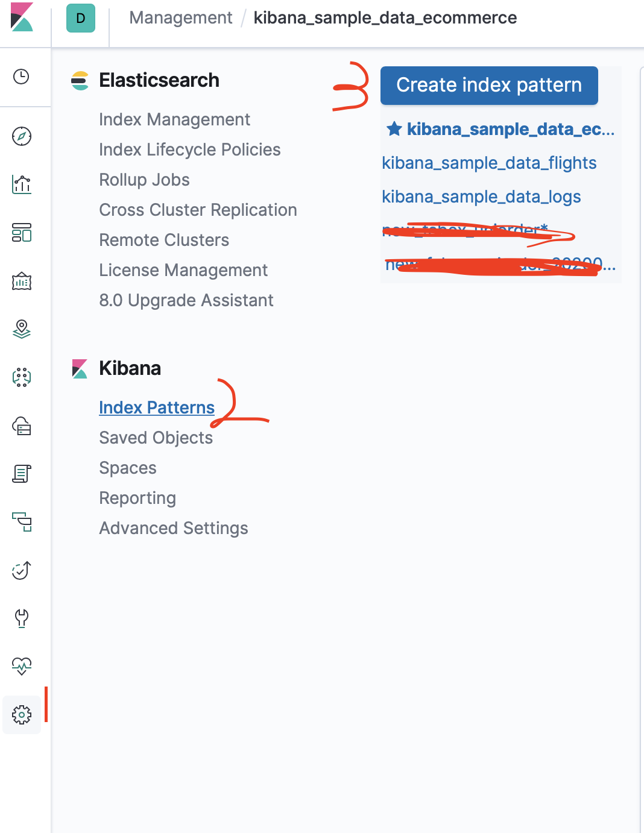Screen dimensions: 644x833
Task: Open Advanced Settings from the Kibana section
Action: [x=173, y=528]
